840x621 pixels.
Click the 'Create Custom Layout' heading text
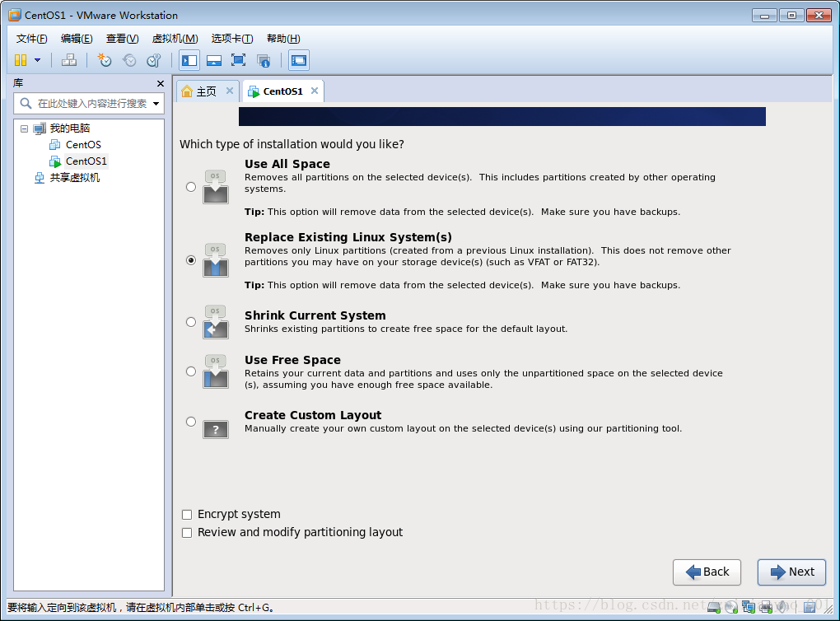pyautogui.click(x=313, y=415)
